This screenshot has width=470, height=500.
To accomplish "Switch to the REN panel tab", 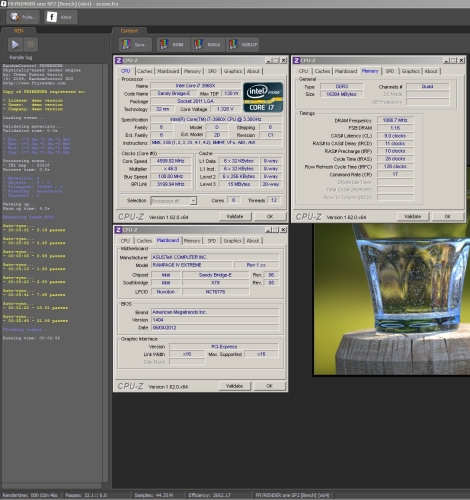I will [x=19, y=31].
